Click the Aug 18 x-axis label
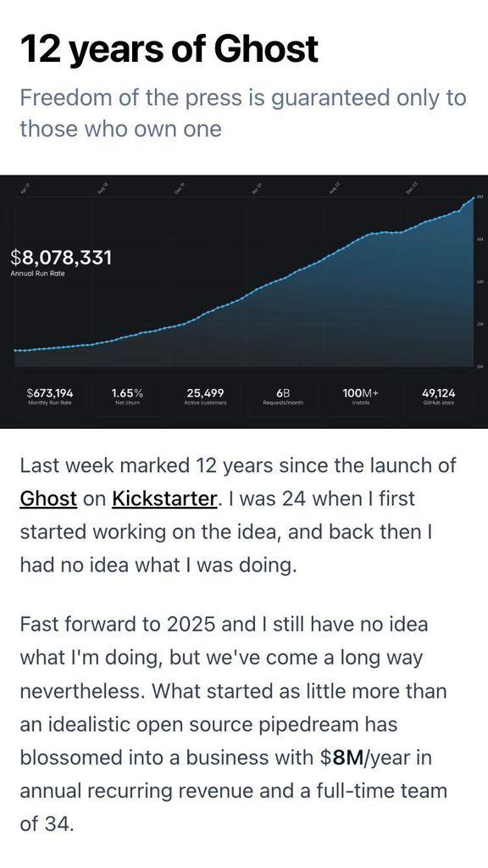 pyautogui.click(x=102, y=191)
